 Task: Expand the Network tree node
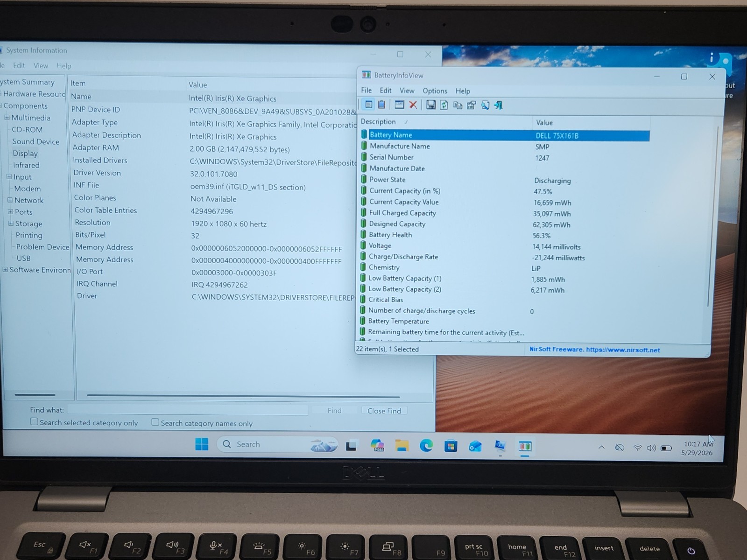pyautogui.click(x=10, y=200)
